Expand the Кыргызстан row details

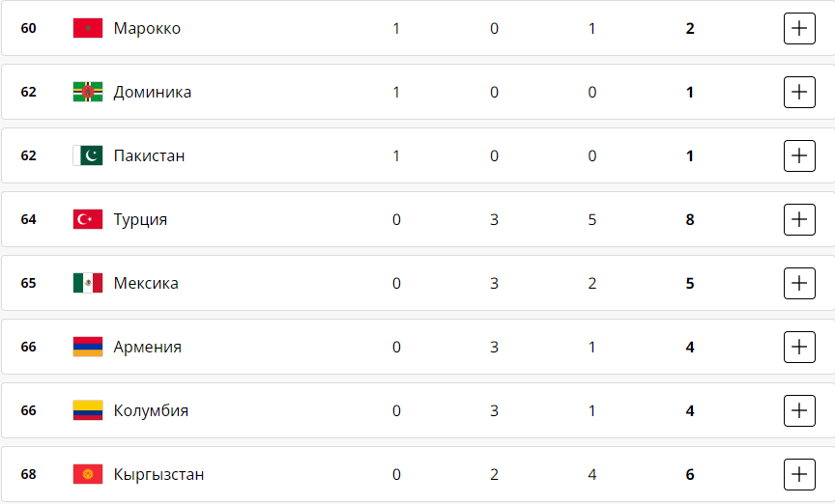pyautogui.click(x=798, y=474)
